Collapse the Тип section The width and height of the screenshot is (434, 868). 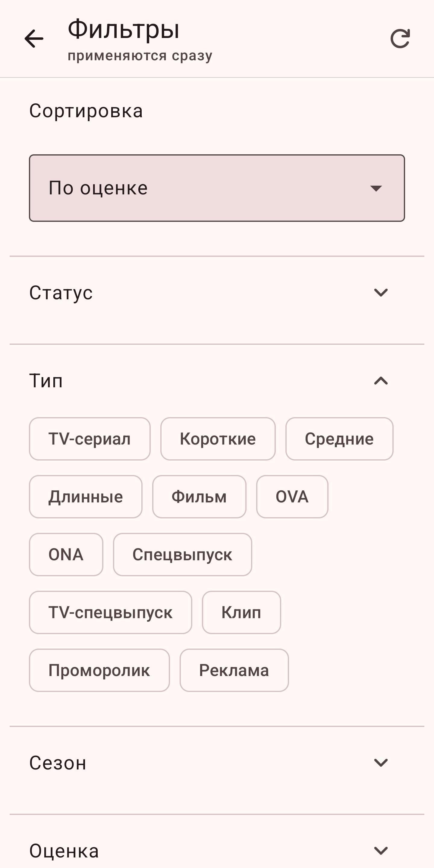[x=381, y=381]
